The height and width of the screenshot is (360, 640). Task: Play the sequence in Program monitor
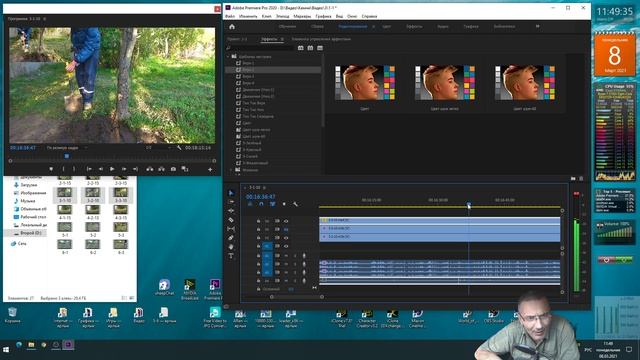pyautogui.click(x=112, y=169)
